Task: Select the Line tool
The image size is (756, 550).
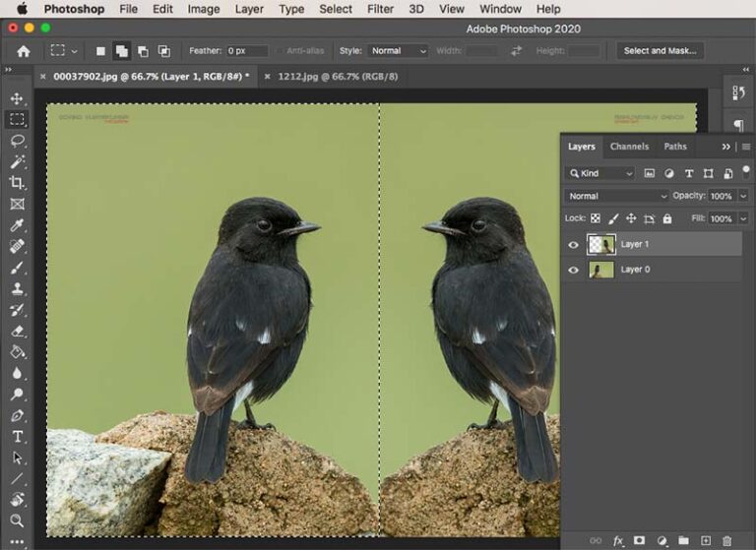Action: click(18, 478)
